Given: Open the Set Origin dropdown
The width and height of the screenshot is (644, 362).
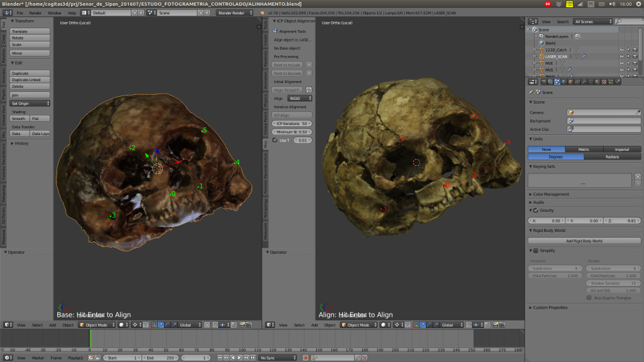Looking at the screenshot, I should (30, 104).
